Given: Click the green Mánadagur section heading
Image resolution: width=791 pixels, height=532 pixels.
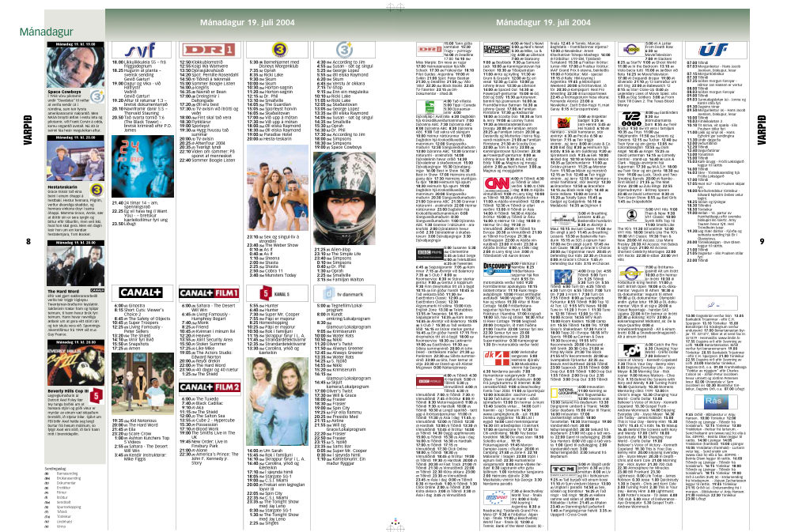Looking at the screenshot, I should pos(47,32).
